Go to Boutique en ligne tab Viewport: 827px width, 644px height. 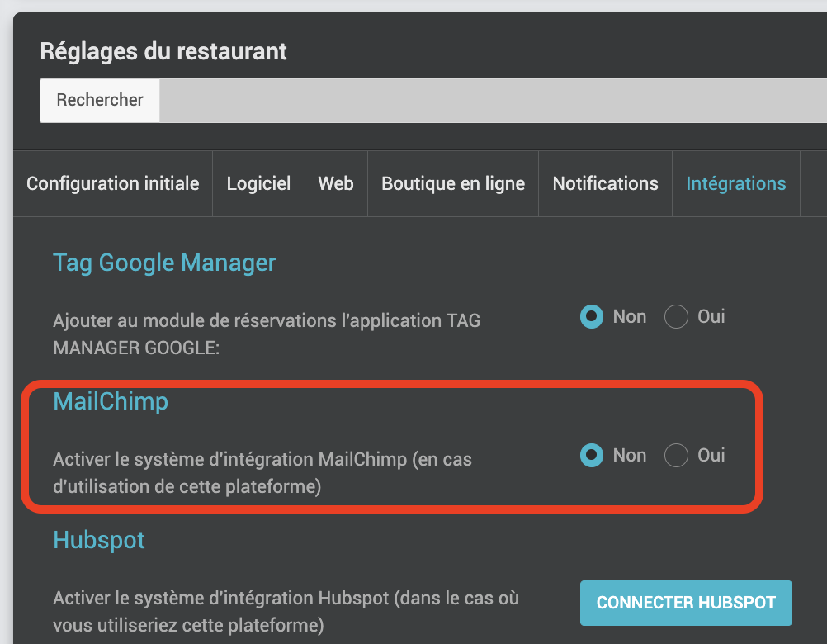pyautogui.click(x=453, y=183)
